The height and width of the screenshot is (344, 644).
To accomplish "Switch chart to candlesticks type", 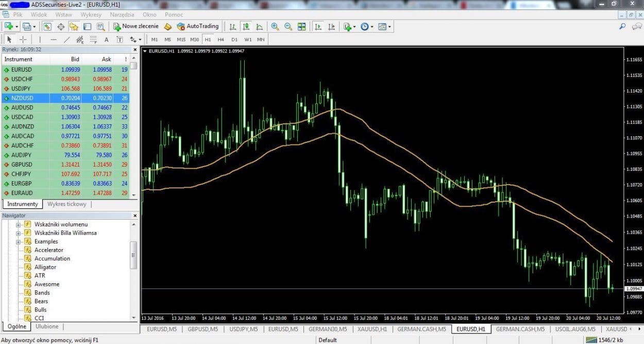I will pos(246,26).
